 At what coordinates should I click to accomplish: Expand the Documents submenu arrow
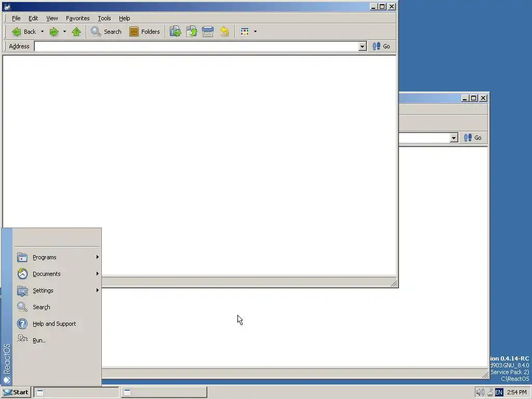pyautogui.click(x=97, y=273)
